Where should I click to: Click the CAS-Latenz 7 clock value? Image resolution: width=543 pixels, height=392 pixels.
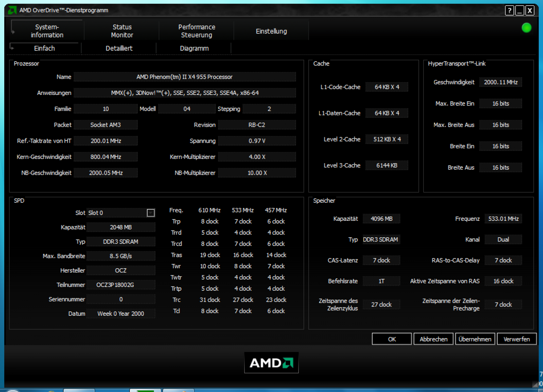(x=381, y=260)
